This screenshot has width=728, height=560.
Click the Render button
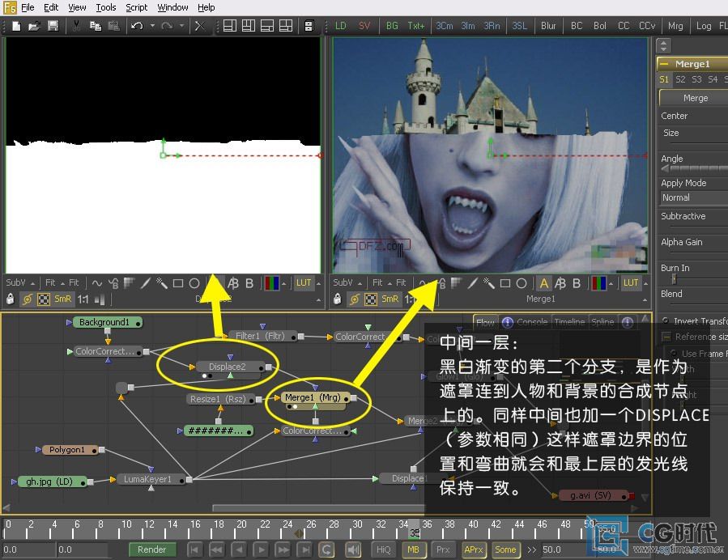pos(151,549)
